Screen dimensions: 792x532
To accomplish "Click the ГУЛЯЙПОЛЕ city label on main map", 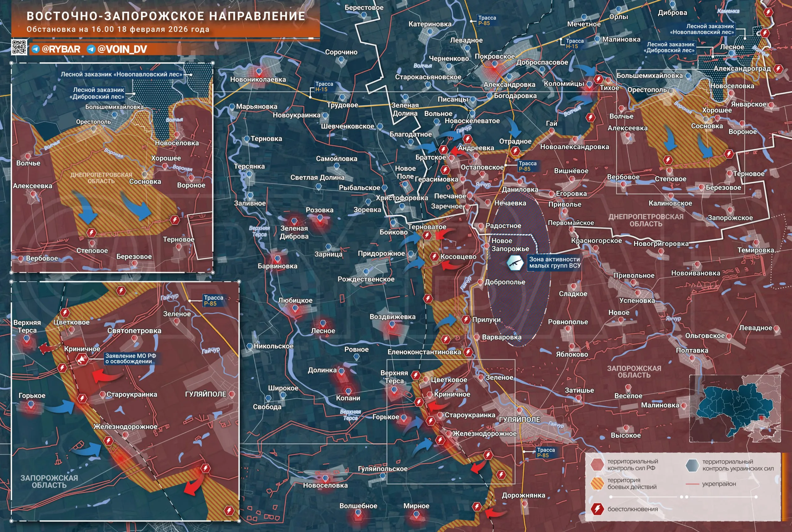I will pos(519,420).
